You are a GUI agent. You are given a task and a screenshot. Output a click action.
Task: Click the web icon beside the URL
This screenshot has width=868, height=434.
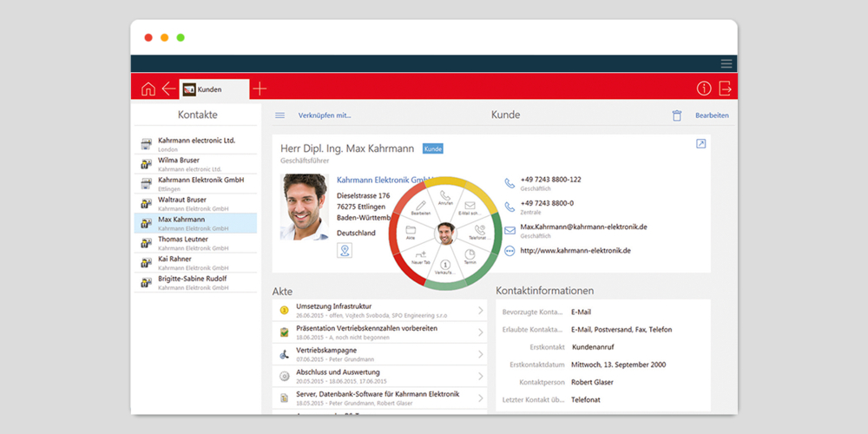pyautogui.click(x=510, y=251)
